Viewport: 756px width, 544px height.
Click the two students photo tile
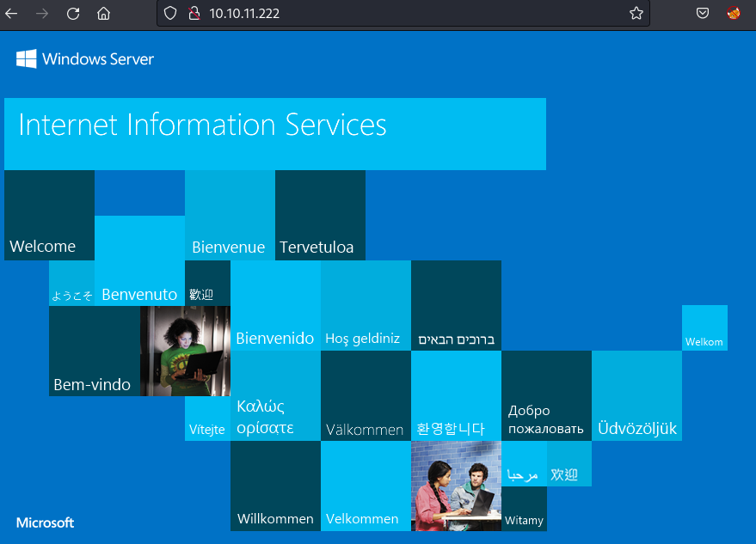pyautogui.click(x=456, y=486)
